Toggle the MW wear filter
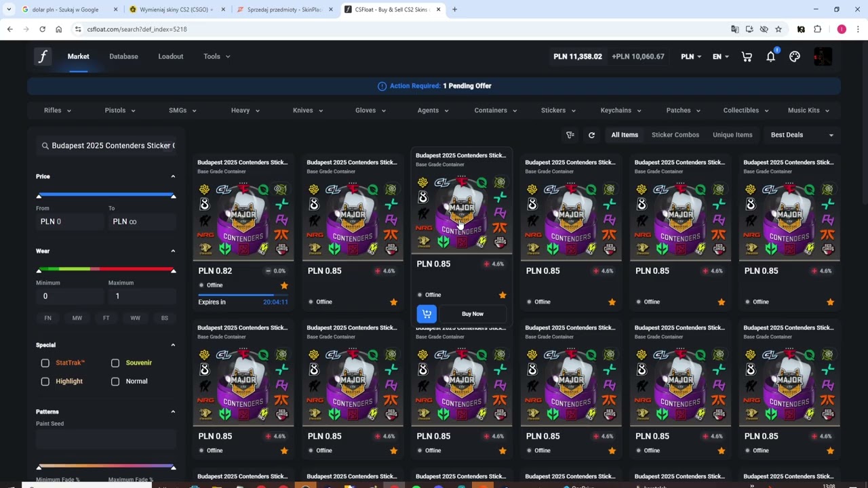Screen dimensions: 868x488 tap(77, 318)
